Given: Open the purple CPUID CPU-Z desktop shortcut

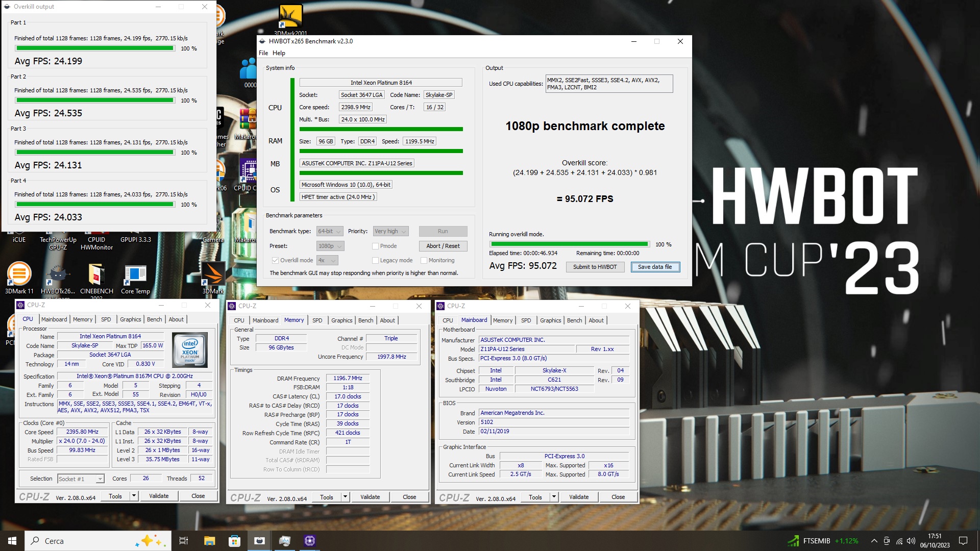Looking at the screenshot, I should click(247, 175).
